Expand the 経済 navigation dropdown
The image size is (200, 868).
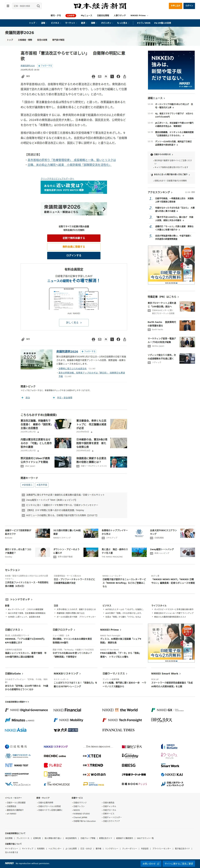point(84,23)
